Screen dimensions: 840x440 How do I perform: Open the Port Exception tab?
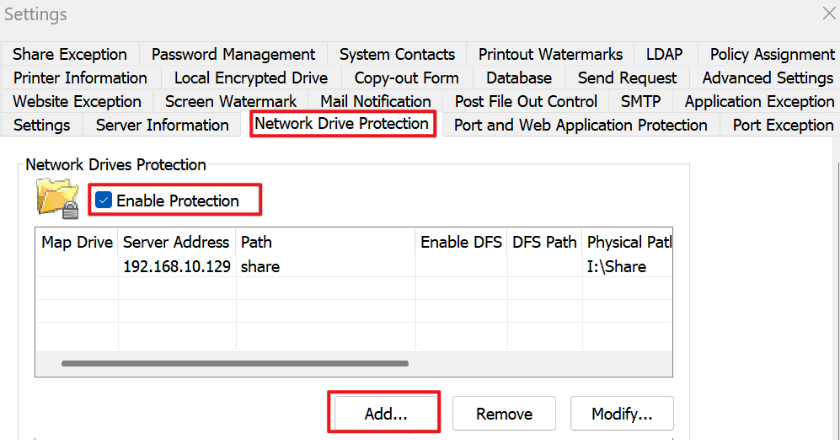(x=783, y=125)
